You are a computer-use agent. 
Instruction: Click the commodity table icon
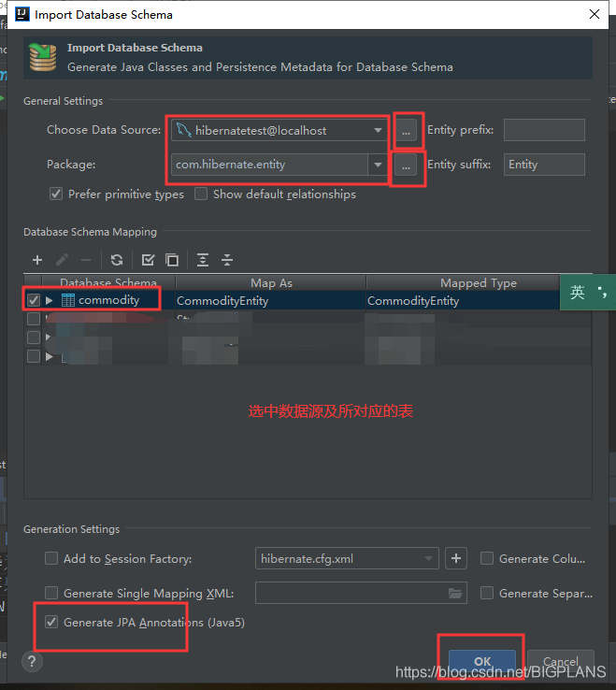68,300
